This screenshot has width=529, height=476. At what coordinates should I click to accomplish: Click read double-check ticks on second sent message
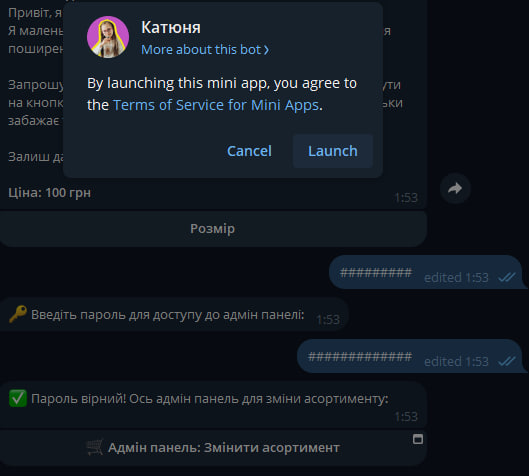[x=507, y=361]
